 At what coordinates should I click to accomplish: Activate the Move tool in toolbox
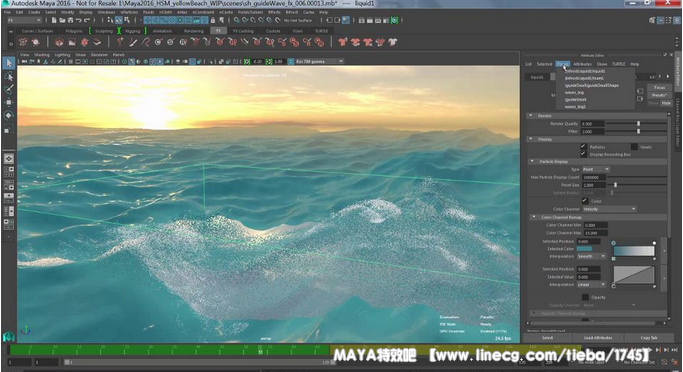click(8, 102)
